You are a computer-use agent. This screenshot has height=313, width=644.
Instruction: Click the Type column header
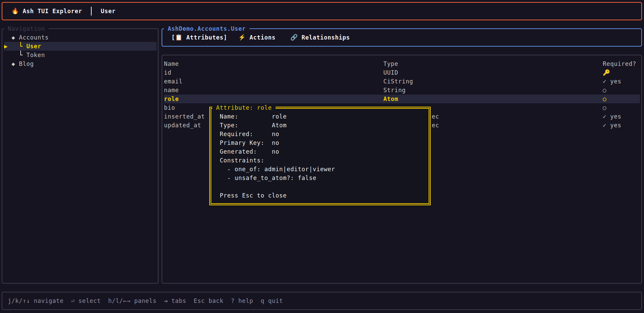tap(390, 64)
